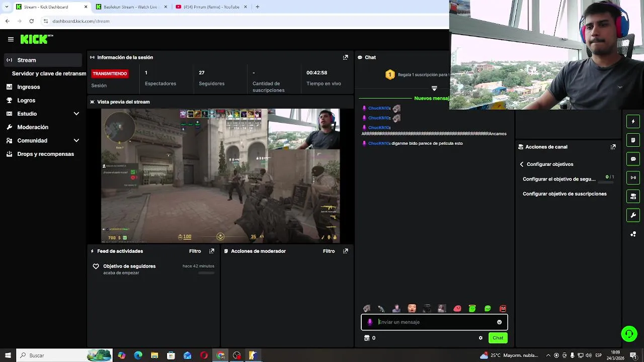Switch to the Prrrum (Remix) YouTube tab
The height and width of the screenshot is (362, 644).
[x=211, y=7]
